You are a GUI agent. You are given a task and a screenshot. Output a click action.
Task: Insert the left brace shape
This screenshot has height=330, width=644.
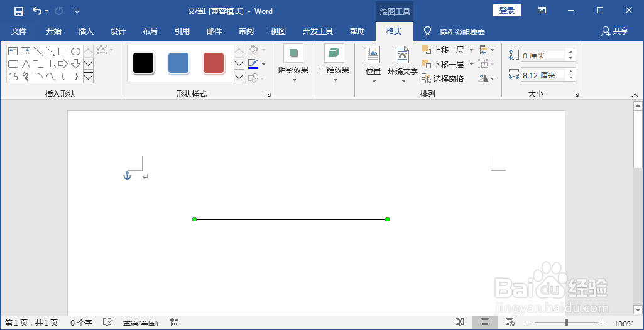tap(63, 77)
